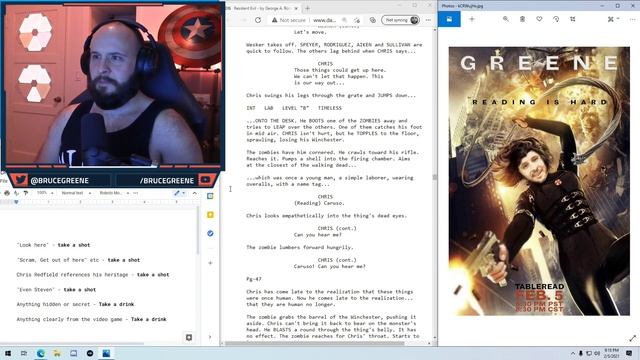Click the Photos app zoom magnifier icon

tap(505, 19)
